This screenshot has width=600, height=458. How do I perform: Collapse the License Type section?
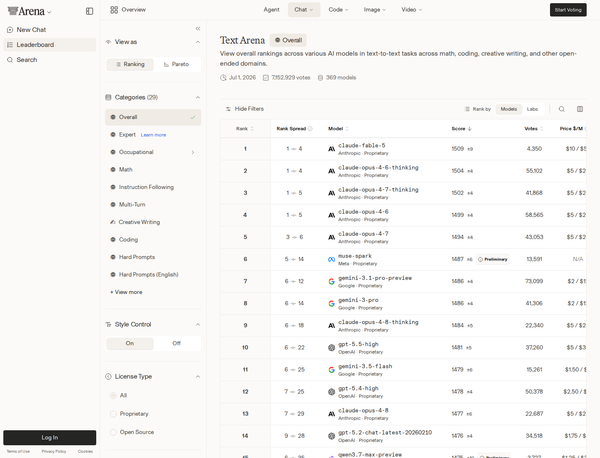[x=198, y=377]
